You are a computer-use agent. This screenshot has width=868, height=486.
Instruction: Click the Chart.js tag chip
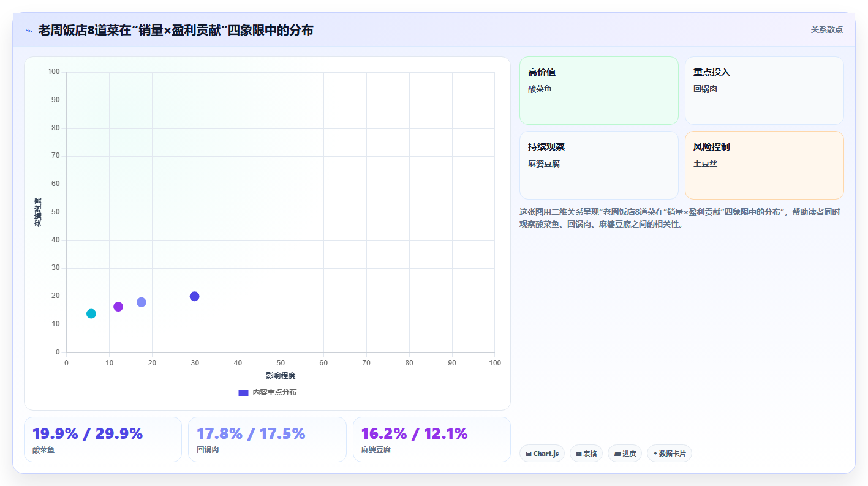coord(542,454)
